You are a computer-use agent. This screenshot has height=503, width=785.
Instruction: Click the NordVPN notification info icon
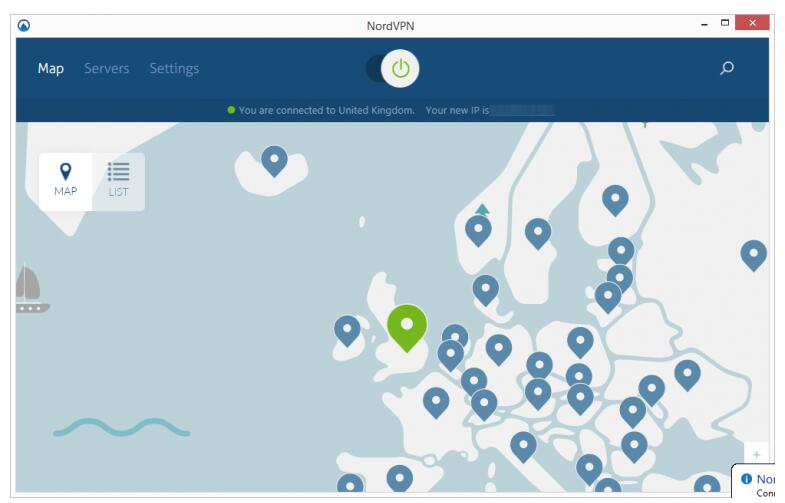[746, 479]
